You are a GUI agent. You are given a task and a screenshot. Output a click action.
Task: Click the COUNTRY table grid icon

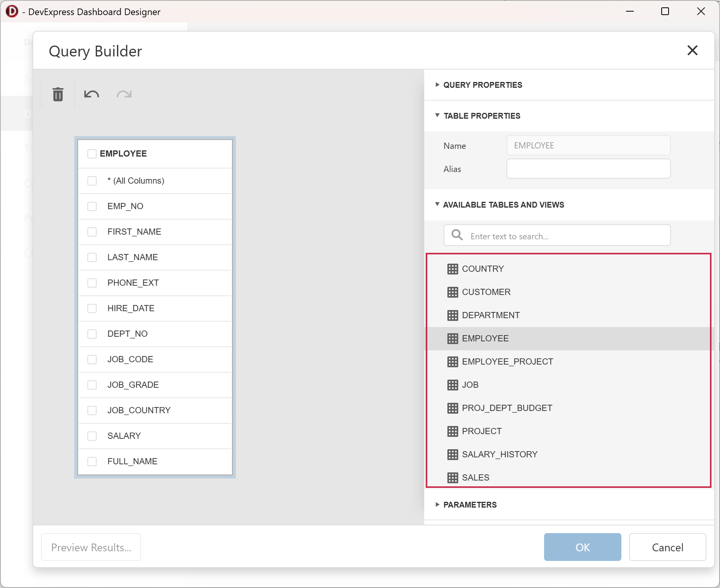(x=452, y=269)
